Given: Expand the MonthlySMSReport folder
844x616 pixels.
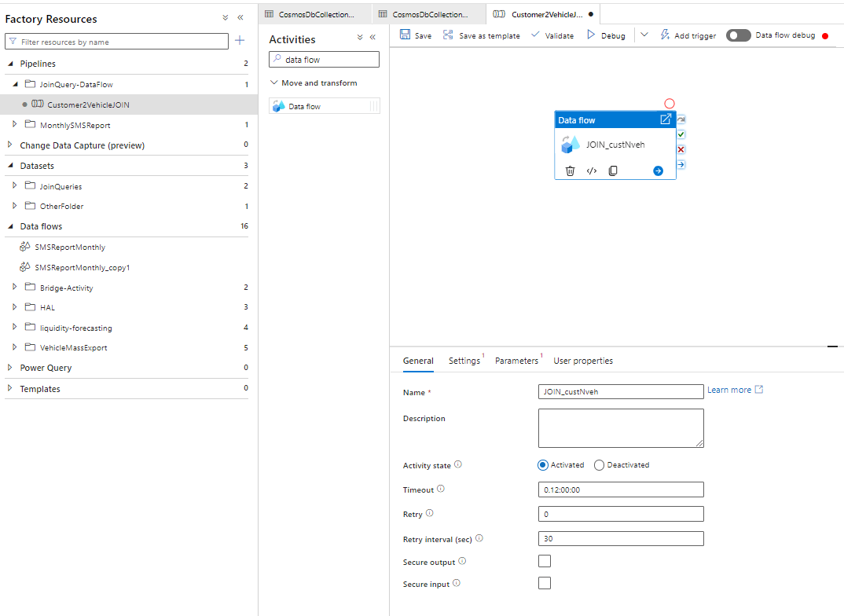Looking at the screenshot, I should click(x=15, y=125).
